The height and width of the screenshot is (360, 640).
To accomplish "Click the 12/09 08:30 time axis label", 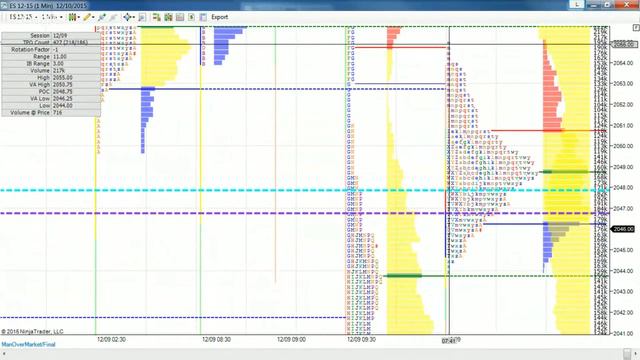I will point(217,340).
